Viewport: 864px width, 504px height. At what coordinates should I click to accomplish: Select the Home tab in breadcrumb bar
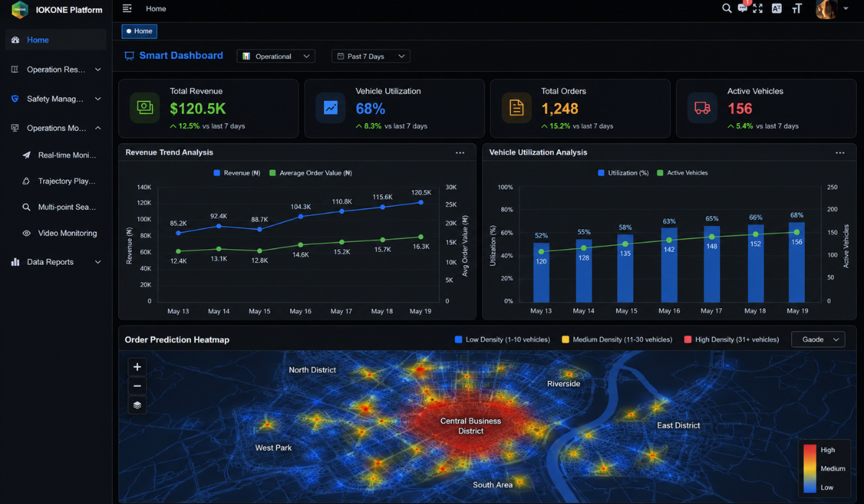pyautogui.click(x=139, y=31)
